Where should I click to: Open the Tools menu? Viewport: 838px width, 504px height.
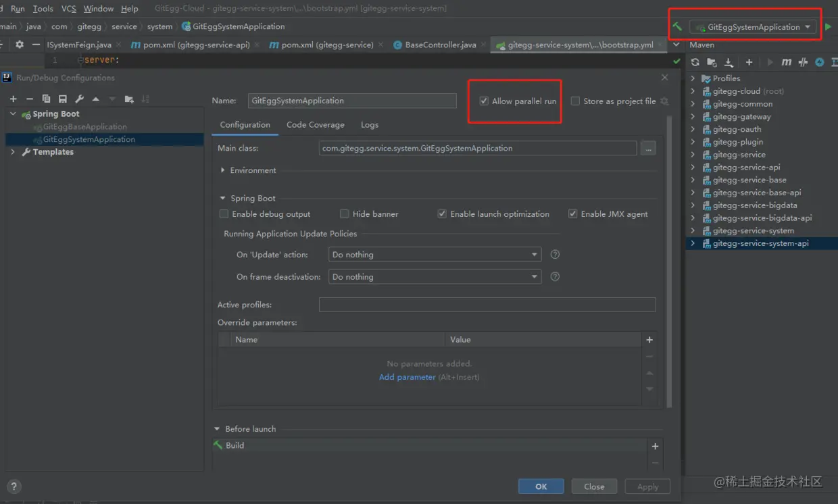click(43, 9)
